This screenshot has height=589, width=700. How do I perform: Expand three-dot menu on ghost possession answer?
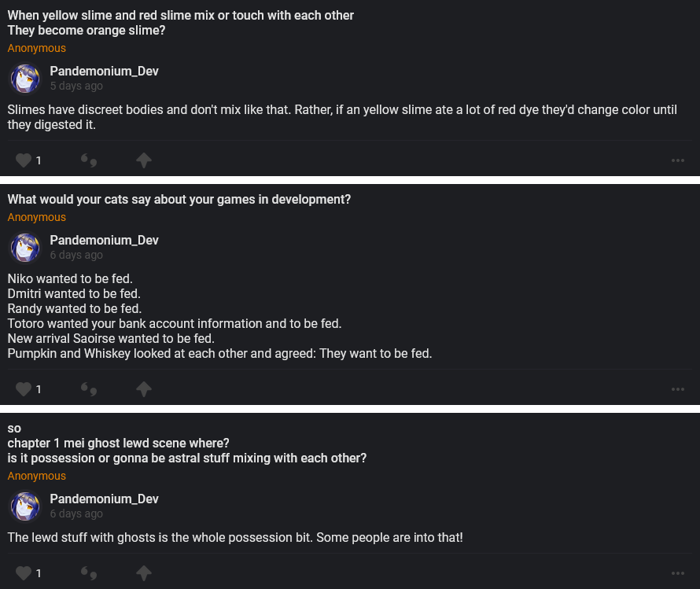tap(678, 573)
